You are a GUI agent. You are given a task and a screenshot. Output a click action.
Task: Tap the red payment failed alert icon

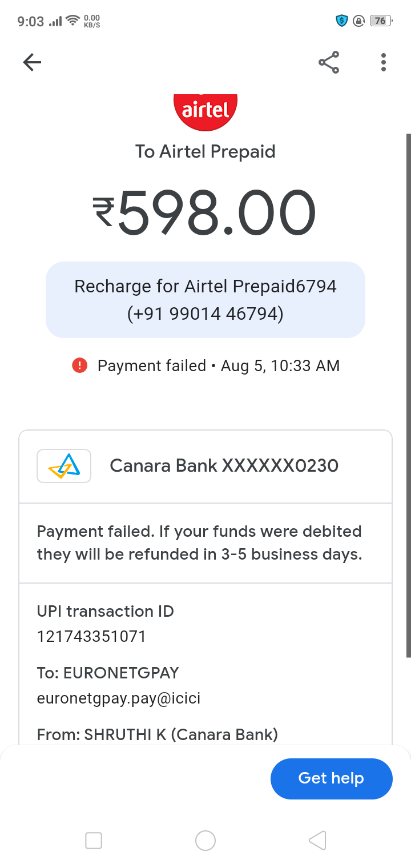pyautogui.click(x=79, y=365)
